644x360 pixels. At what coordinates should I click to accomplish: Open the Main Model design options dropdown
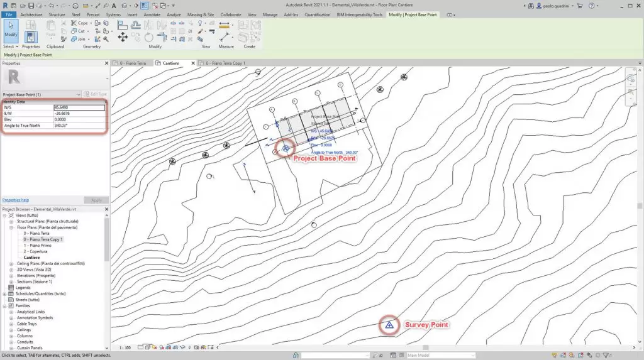pyautogui.click(x=434, y=356)
